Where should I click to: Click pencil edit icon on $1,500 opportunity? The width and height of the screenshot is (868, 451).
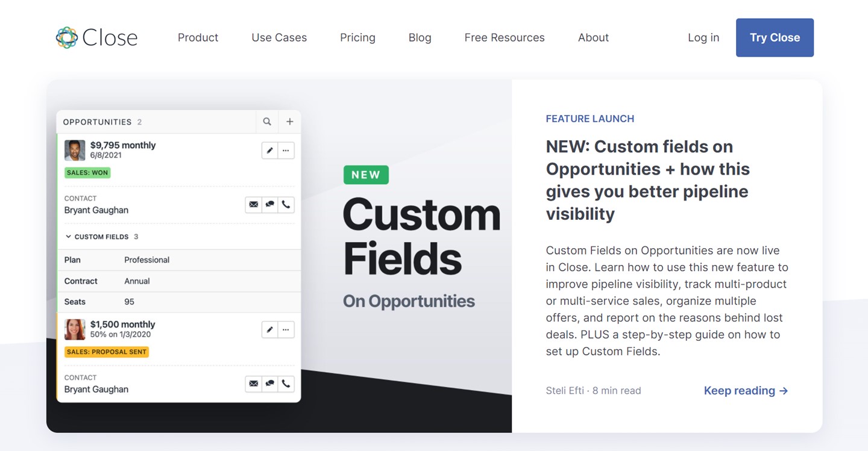point(269,330)
